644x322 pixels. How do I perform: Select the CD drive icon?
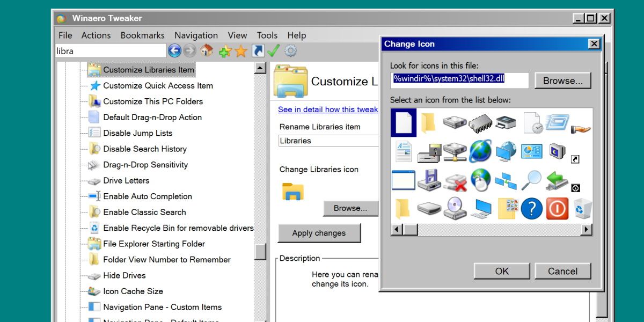pyautogui.click(x=455, y=209)
